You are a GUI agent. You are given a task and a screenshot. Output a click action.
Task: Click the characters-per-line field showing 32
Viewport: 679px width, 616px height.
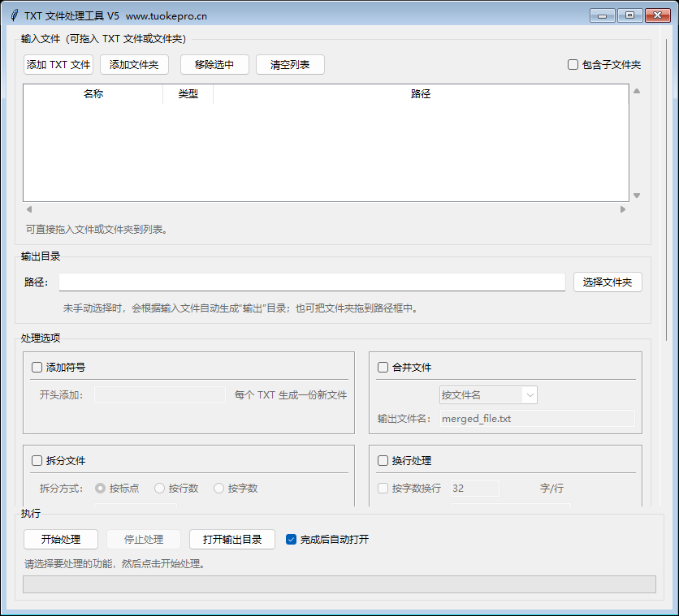click(475, 489)
